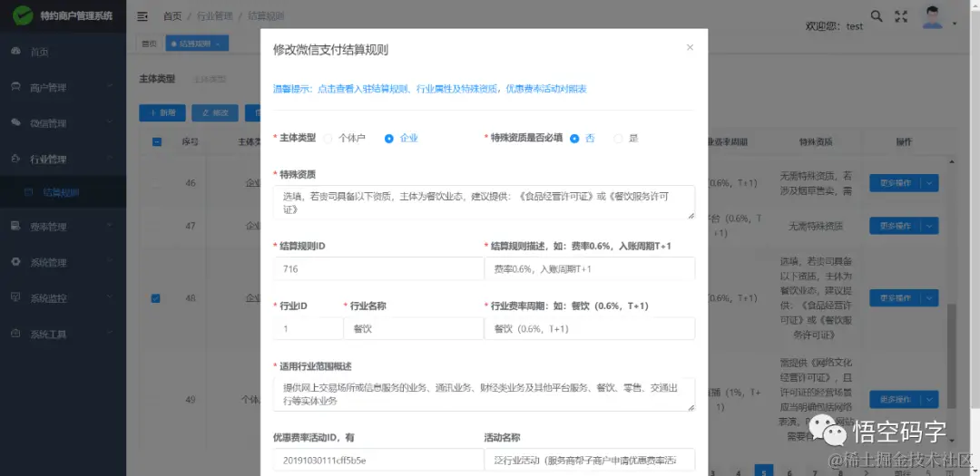Click the 微信管理 sidebar WeChat icon
980x476 pixels.
click(x=16, y=122)
